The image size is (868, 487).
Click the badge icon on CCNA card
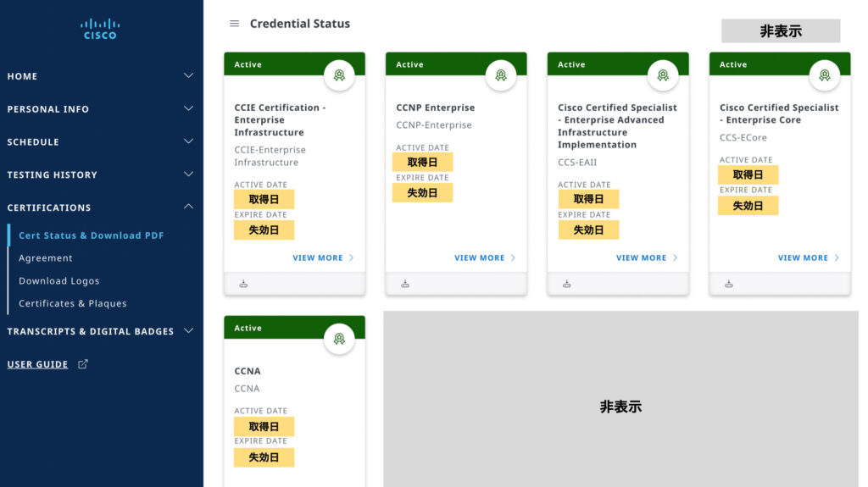coord(339,339)
